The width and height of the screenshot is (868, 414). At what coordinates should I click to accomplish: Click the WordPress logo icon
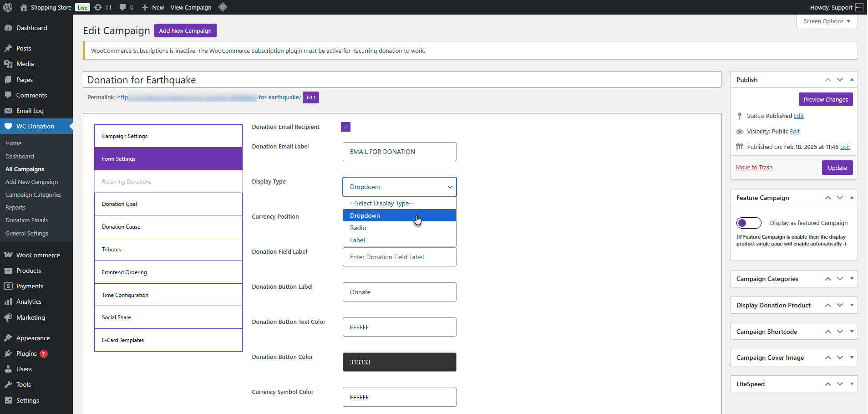coord(8,7)
